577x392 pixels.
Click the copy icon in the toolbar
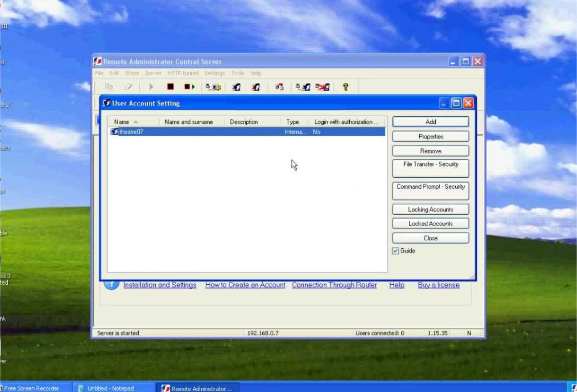[109, 87]
